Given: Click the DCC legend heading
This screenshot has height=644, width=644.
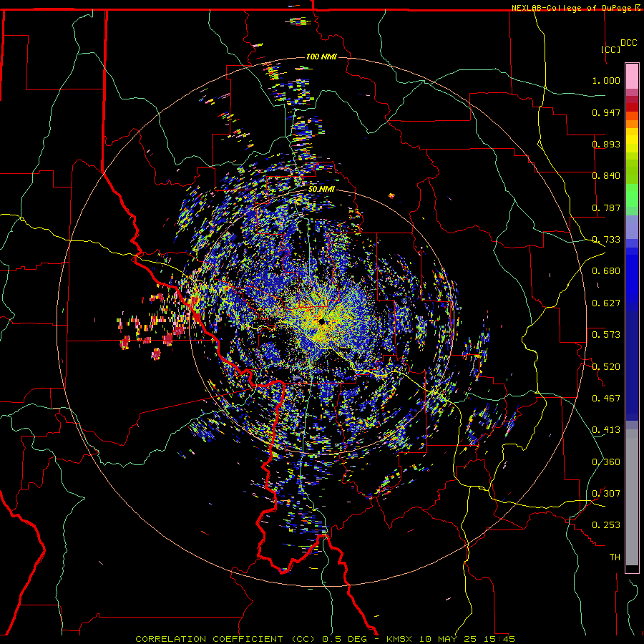Looking at the screenshot, I should tap(628, 43).
